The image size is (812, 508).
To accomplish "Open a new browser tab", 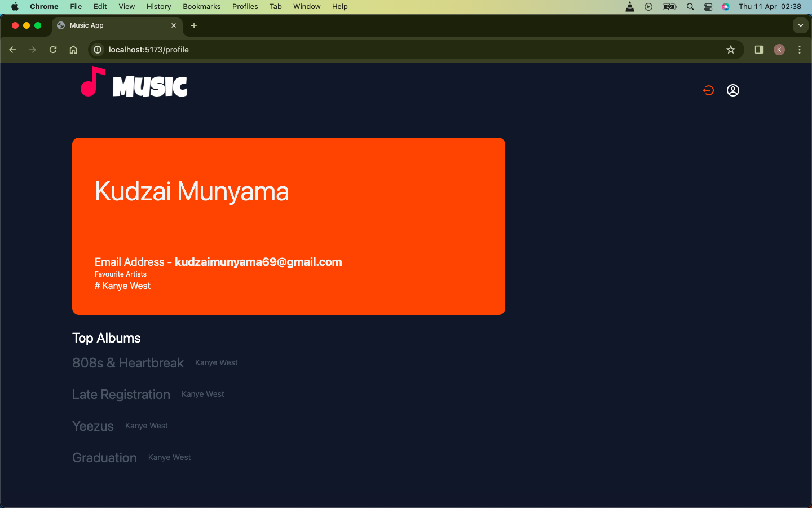I will pos(194,25).
